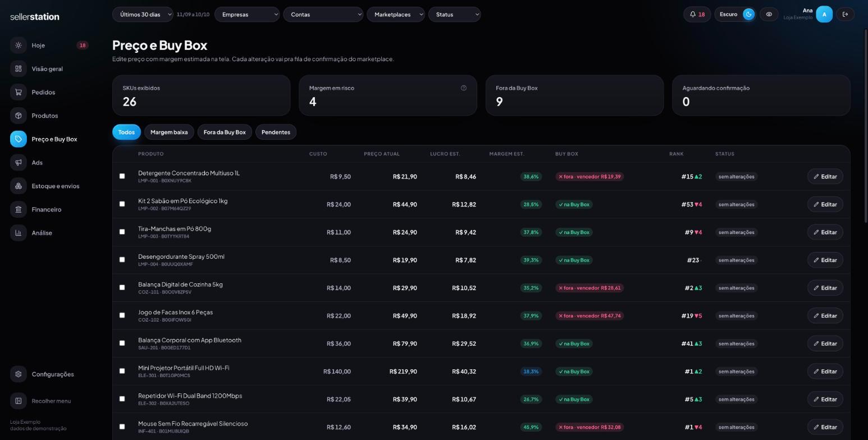Click Editar for Jogo de Facas Inox
This screenshot has width=868, height=440.
(825, 316)
